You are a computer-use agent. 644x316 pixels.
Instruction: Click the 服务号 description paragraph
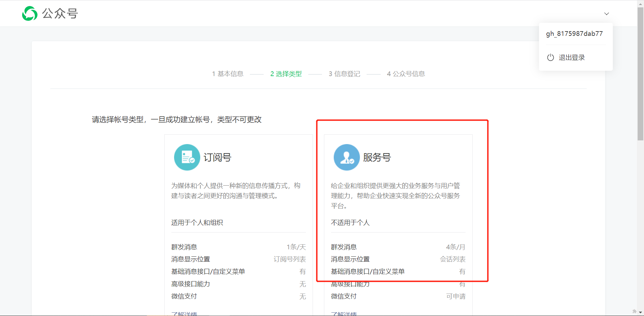click(395, 196)
